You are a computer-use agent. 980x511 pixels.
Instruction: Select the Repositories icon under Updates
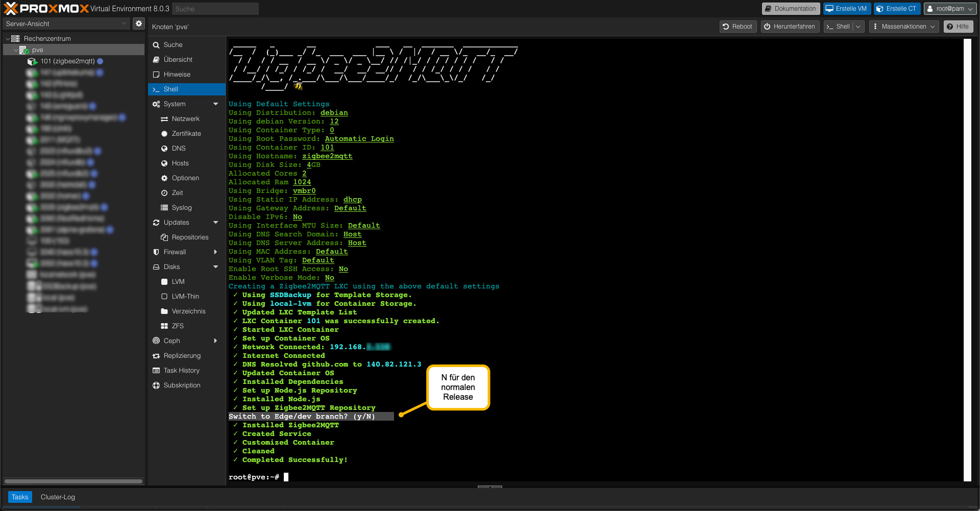164,237
